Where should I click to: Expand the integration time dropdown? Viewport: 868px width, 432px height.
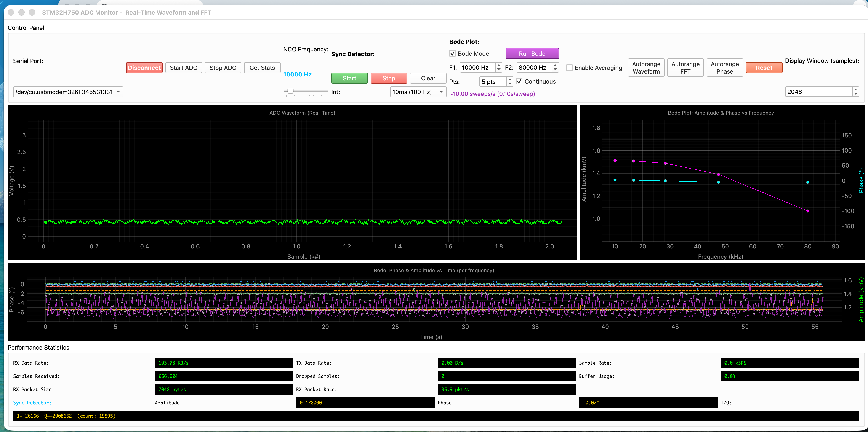pyautogui.click(x=418, y=92)
